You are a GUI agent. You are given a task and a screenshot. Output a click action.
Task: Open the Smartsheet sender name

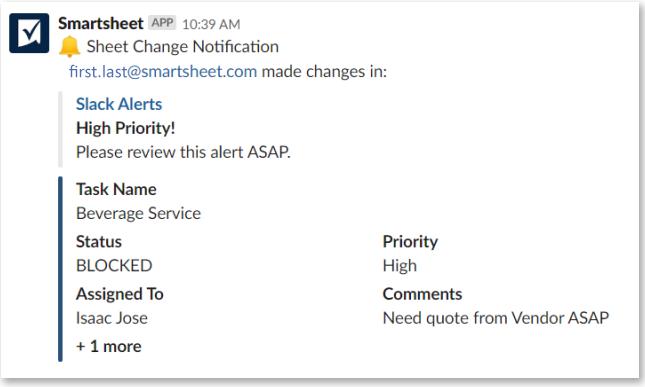pos(100,23)
